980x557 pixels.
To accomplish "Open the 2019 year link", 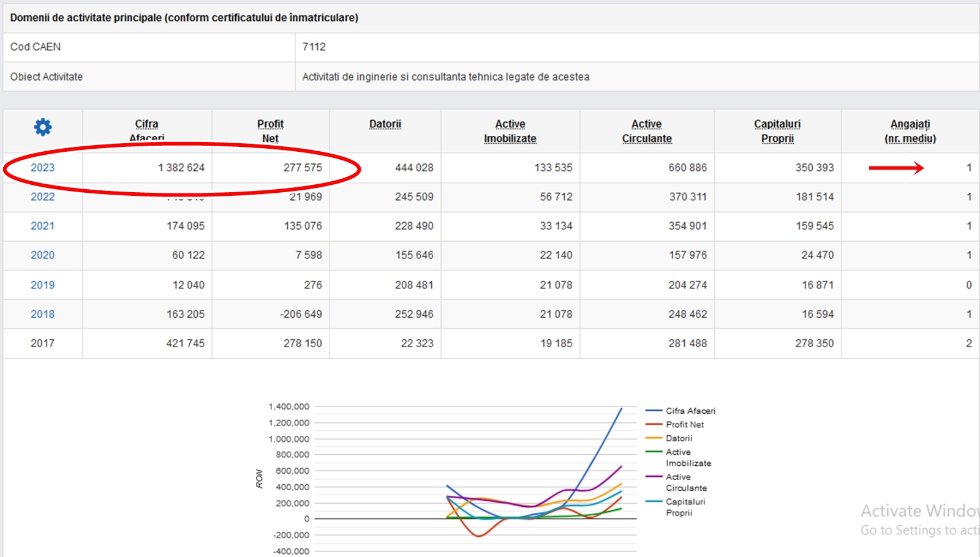I will tap(43, 285).
